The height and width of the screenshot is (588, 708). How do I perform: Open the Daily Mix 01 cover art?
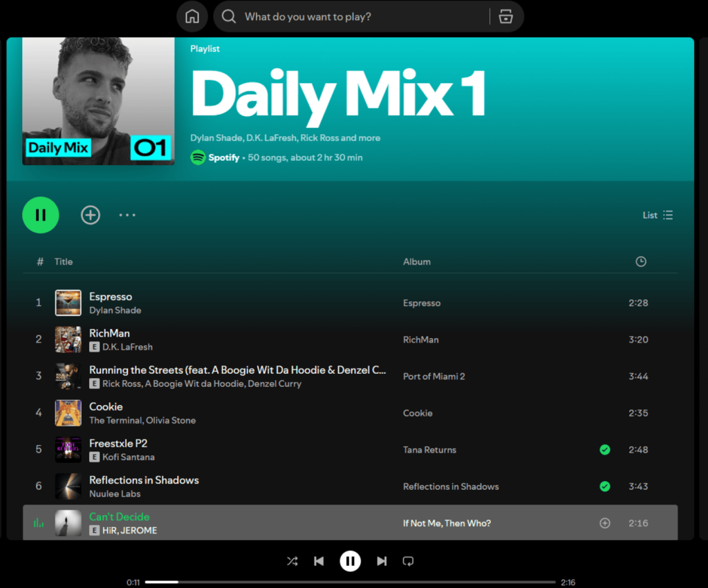(98, 101)
